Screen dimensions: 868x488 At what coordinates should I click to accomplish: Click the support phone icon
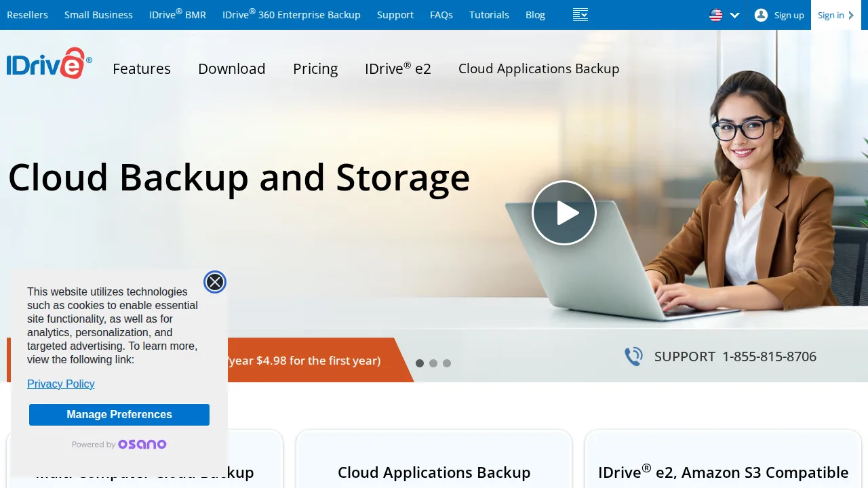(x=633, y=357)
